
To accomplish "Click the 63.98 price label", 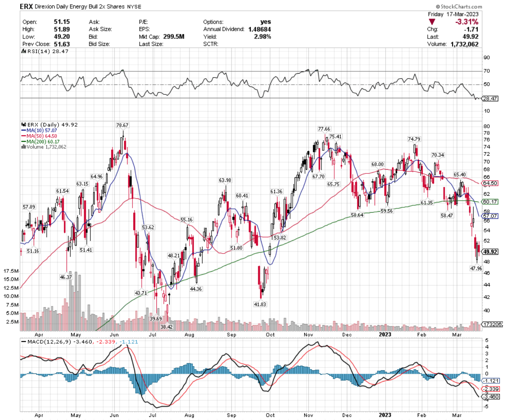I will [x=225, y=180].
